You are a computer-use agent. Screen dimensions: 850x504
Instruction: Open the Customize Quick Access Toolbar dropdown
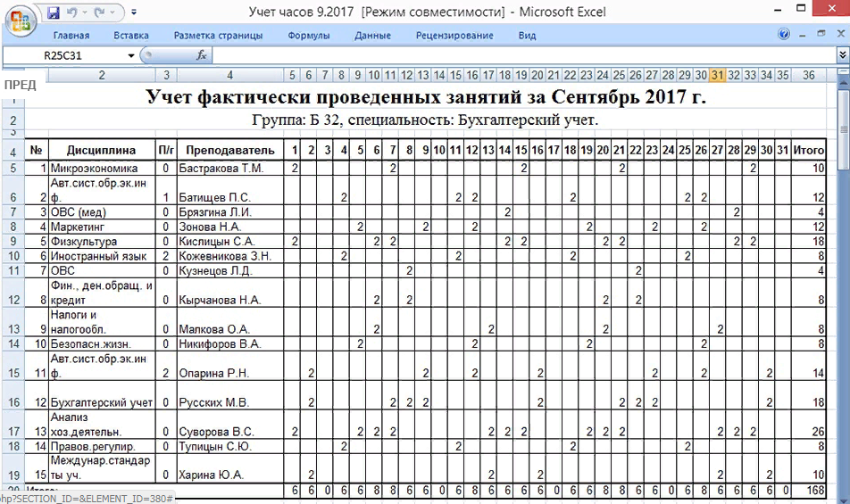134,13
